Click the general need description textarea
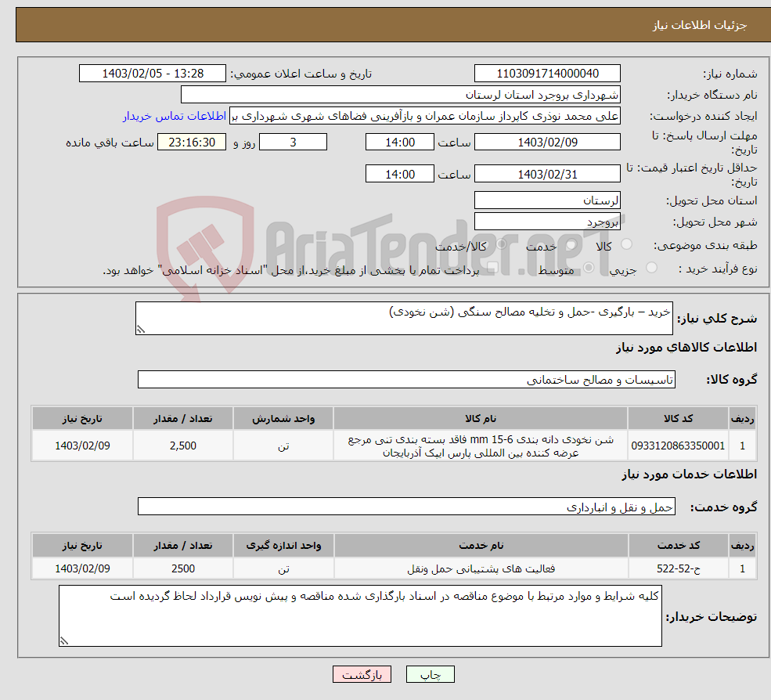 tap(404, 318)
